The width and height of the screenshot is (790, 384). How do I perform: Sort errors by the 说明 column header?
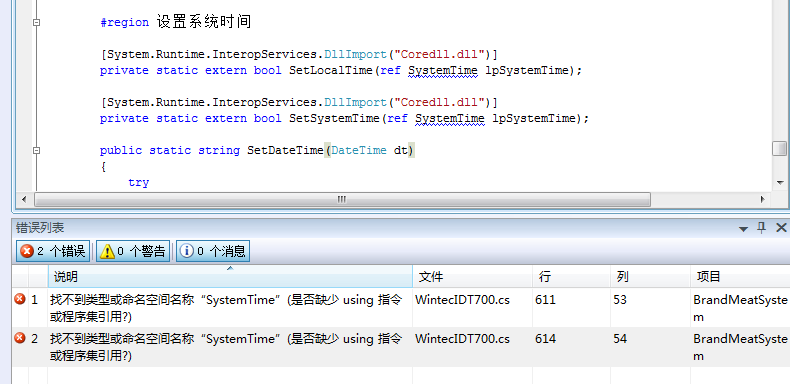(230, 277)
